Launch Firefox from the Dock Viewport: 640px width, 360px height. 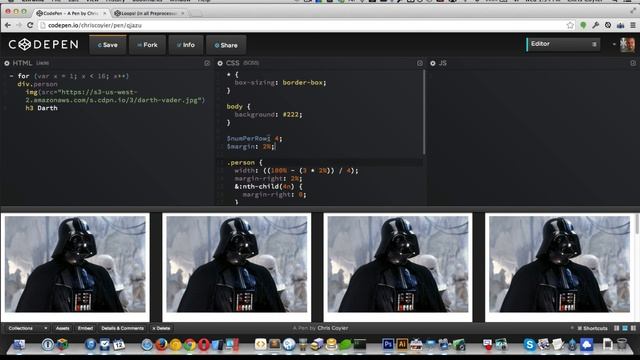coord(162,345)
